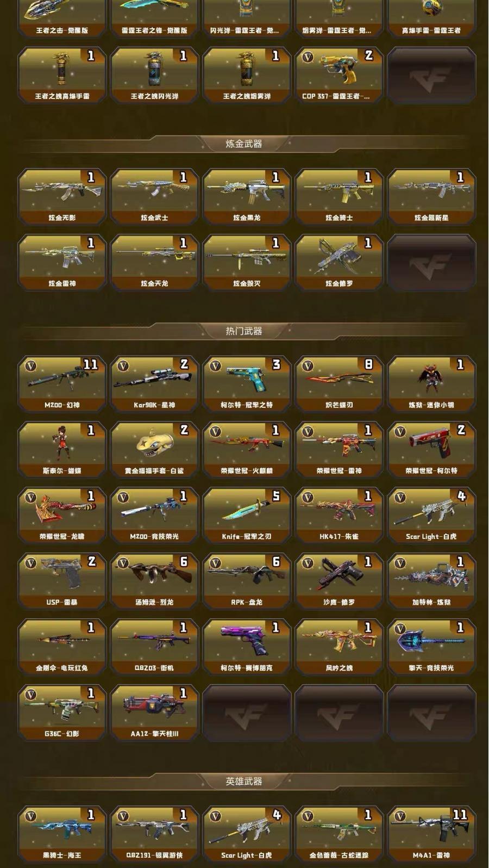Select the 金刚伞-电玩红兔 umbrella item
489x868 pixels.
coord(62,647)
